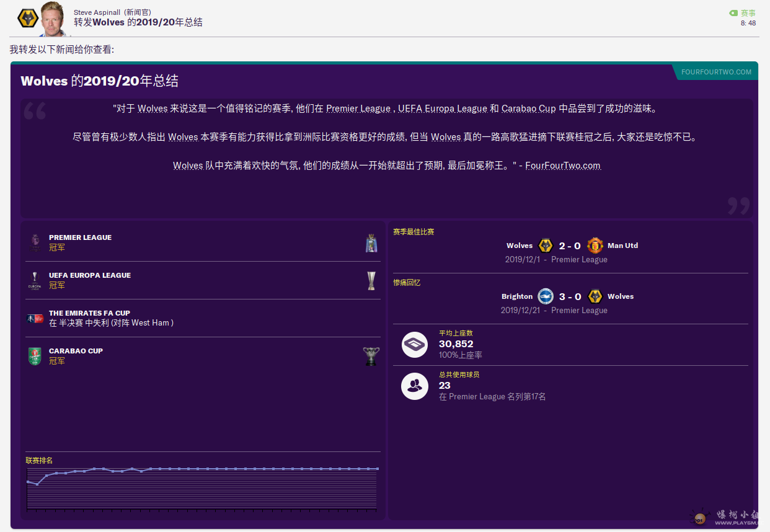Click the Wolves badge in the 3-0 match

click(x=595, y=296)
